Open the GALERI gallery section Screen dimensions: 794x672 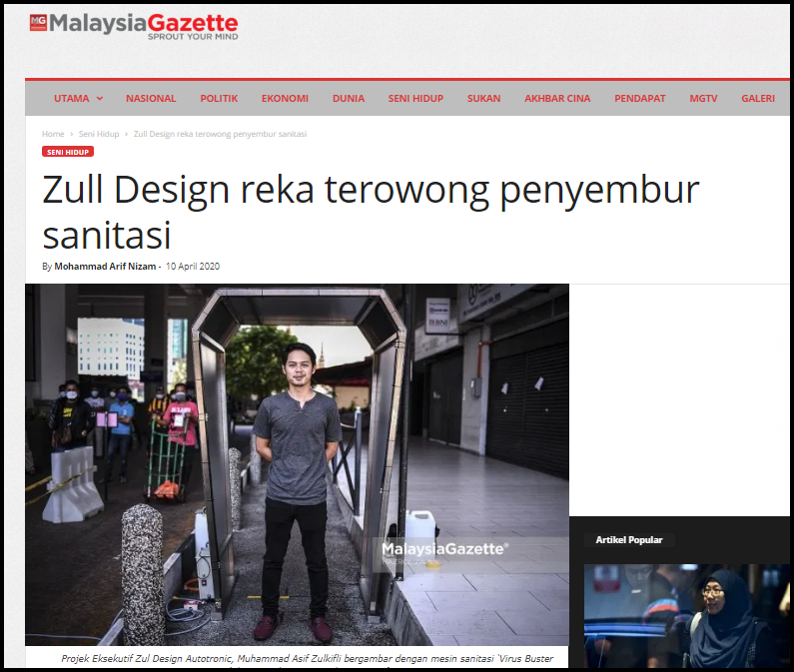click(758, 98)
